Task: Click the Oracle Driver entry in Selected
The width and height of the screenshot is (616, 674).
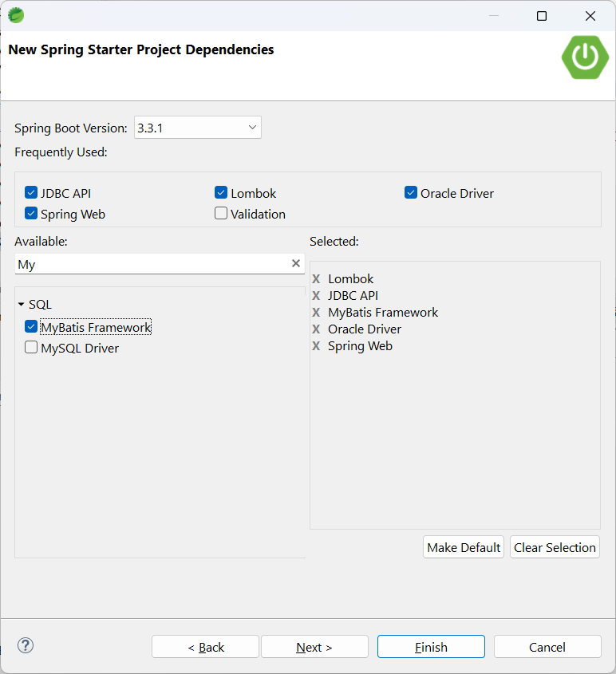Action: [x=365, y=329]
